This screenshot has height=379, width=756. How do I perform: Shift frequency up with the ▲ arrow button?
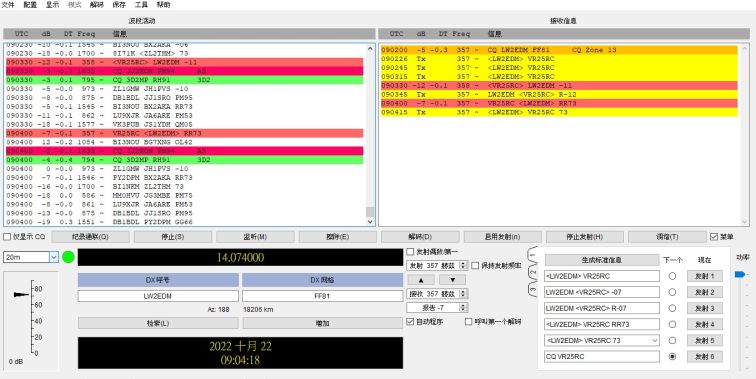421,280
